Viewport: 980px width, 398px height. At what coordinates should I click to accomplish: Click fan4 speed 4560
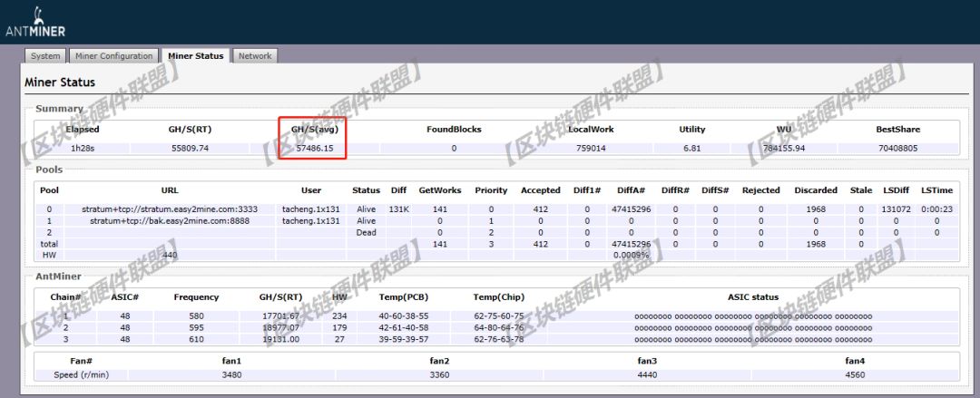(x=855, y=375)
